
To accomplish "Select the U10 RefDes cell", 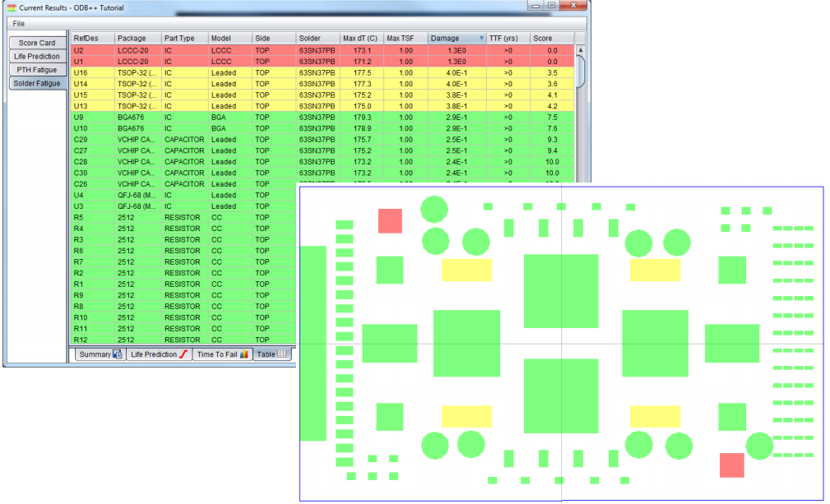I will (93, 128).
